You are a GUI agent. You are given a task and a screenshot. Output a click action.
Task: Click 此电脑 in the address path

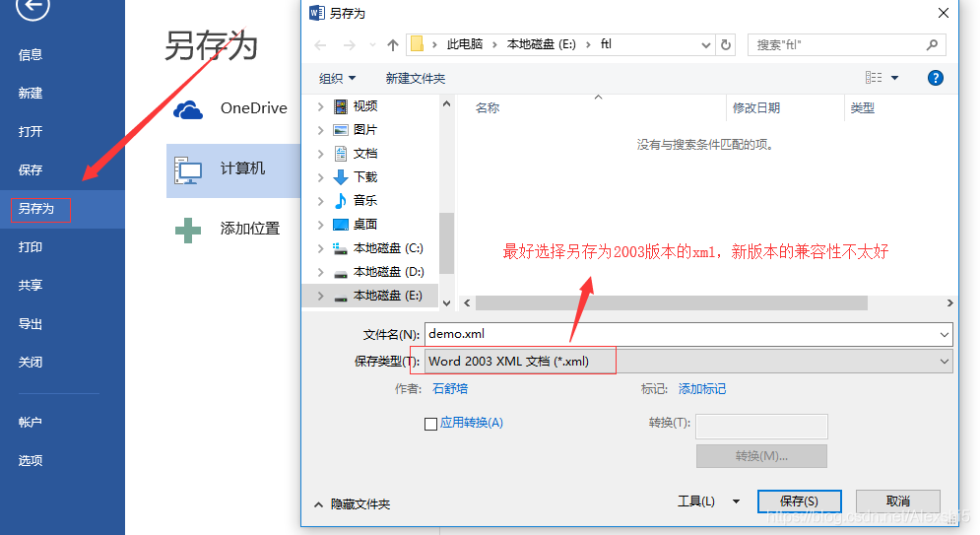tap(464, 44)
